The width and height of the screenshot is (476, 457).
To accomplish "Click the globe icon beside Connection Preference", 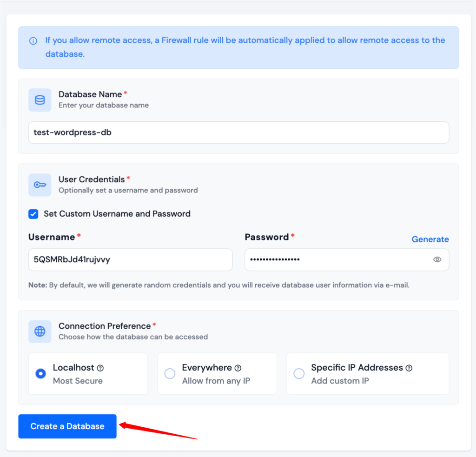I will click(40, 331).
